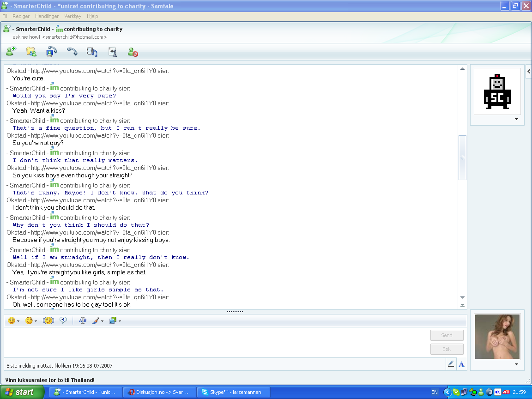Click the SmarterChild status icon in header

point(7,29)
